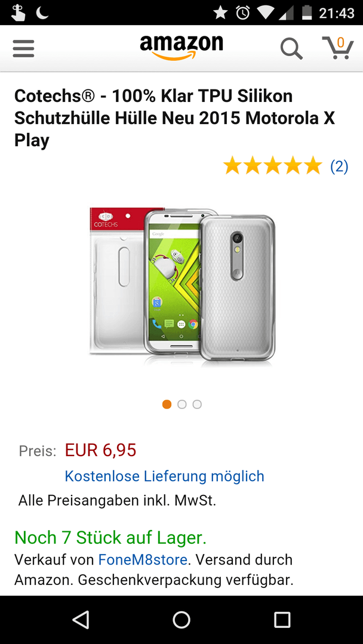This screenshot has width=363, height=644.
Task: Tap the Cotechs product title text
Action: pos(175,118)
